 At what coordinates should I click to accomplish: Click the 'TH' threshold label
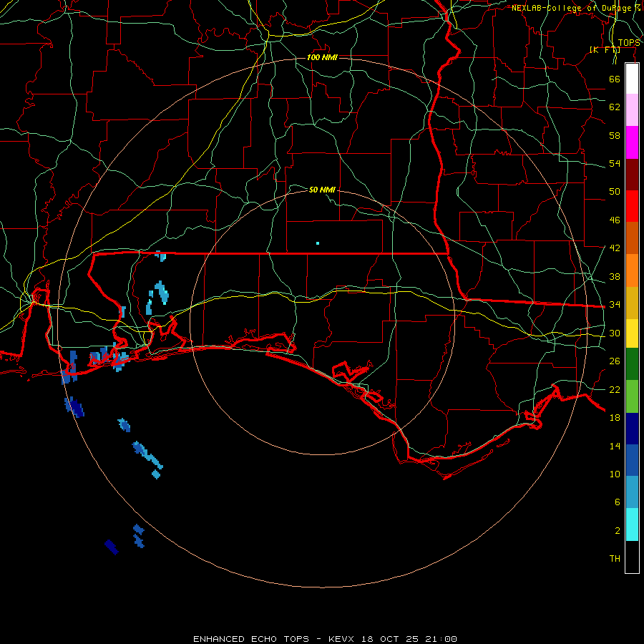615,559
